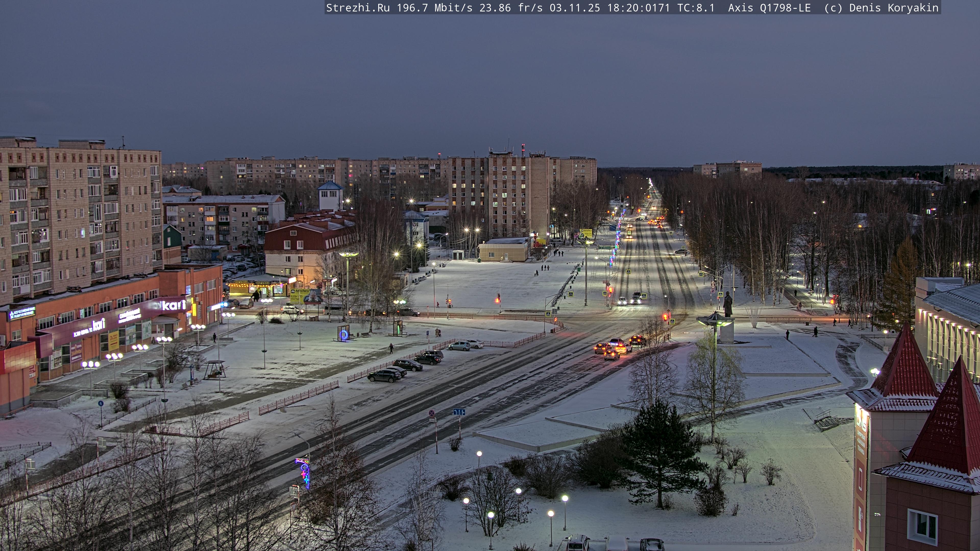Click the Axis Q1798-LE camera label
Image resolution: width=980 pixels, height=551 pixels.
pyautogui.click(x=769, y=8)
